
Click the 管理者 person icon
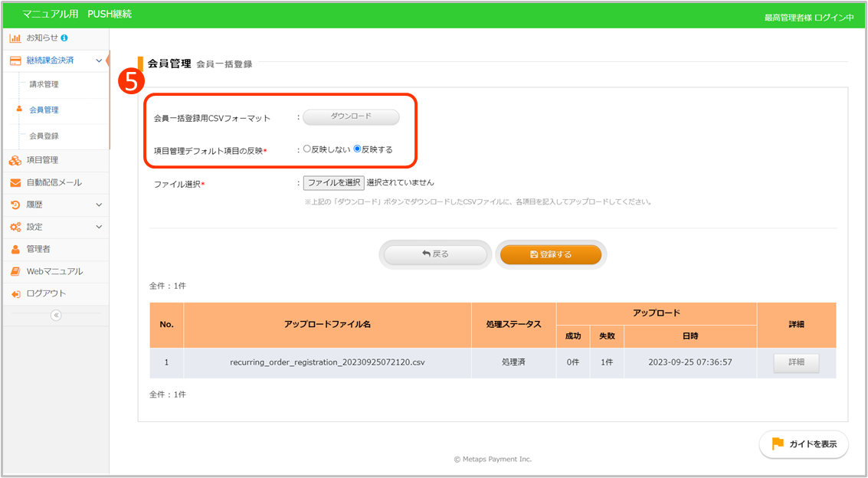point(15,249)
